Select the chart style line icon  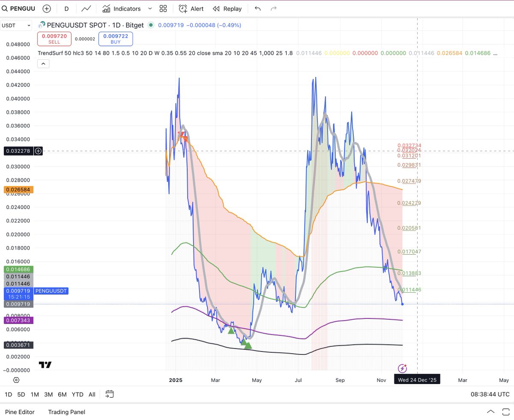tap(86, 9)
